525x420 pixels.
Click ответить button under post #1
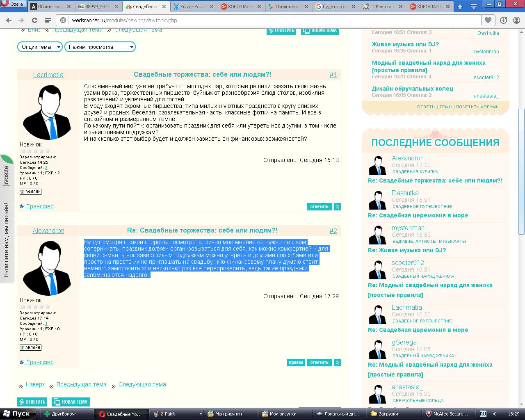320,207
